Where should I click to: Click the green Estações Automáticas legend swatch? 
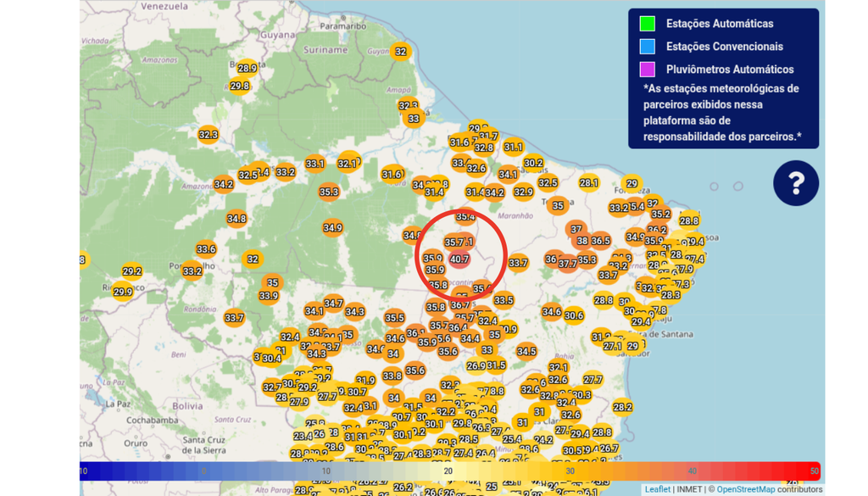pyautogui.click(x=647, y=24)
